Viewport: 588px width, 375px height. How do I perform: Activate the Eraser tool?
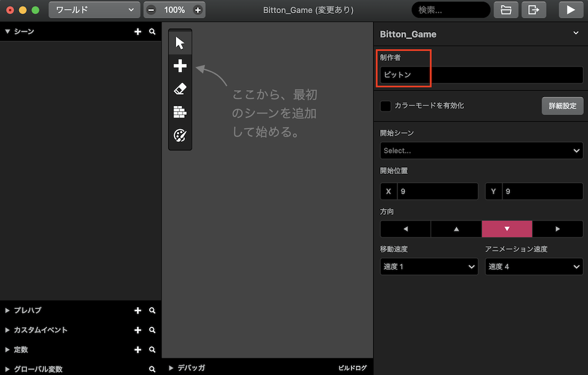[x=180, y=89]
